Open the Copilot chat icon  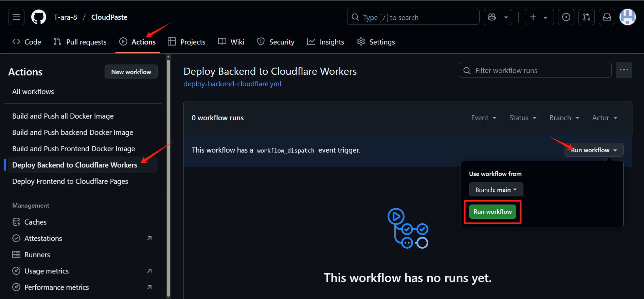[492, 17]
